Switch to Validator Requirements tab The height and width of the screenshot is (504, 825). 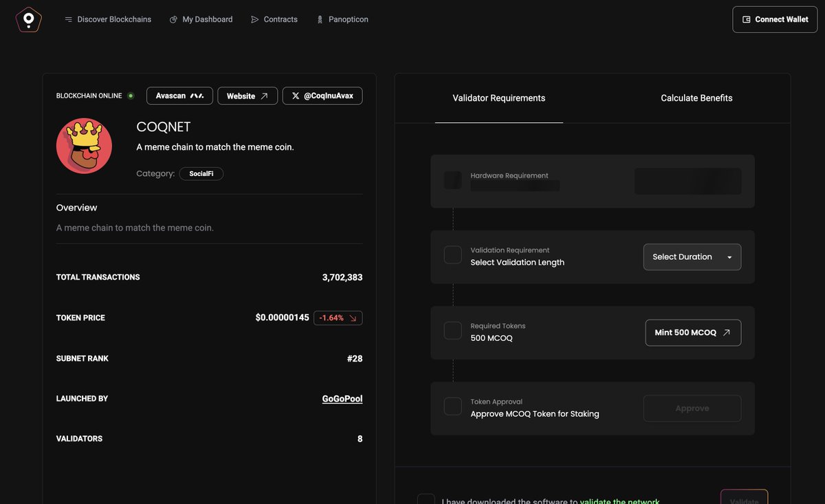[x=499, y=98]
